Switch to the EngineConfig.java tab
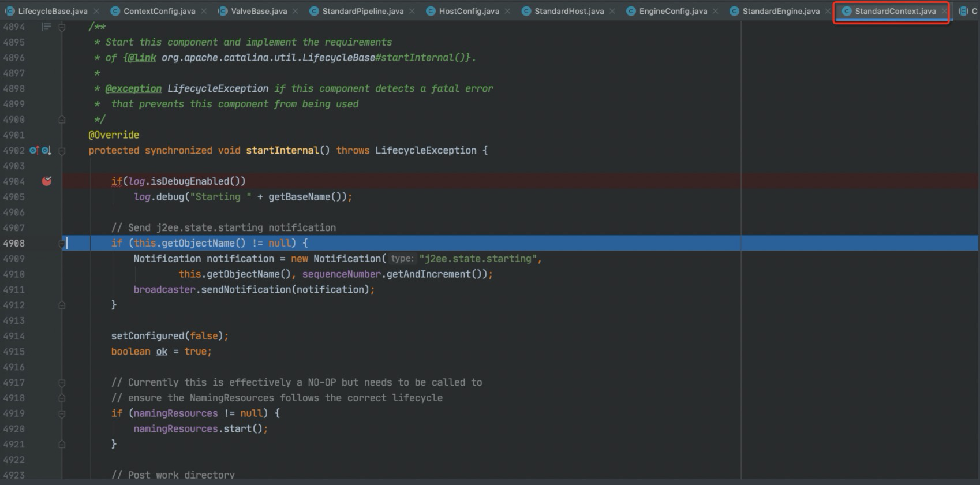The width and height of the screenshot is (980, 485). pyautogui.click(x=673, y=11)
